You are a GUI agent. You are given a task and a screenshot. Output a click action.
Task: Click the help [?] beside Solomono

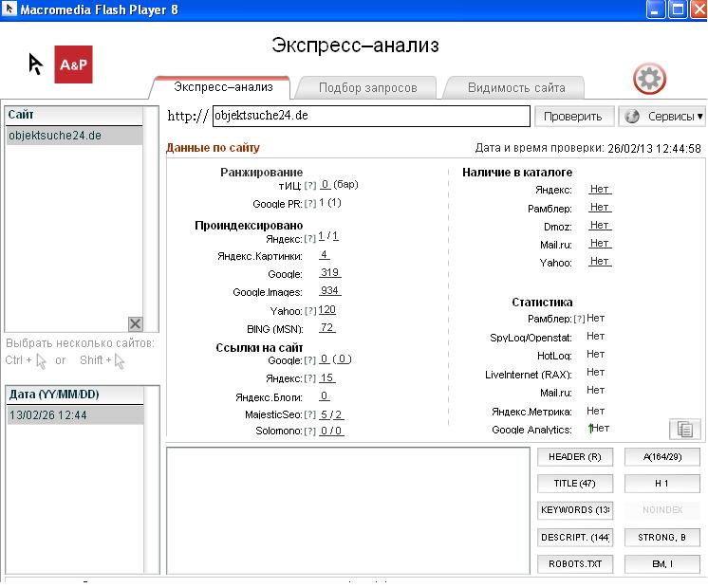click(310, 431)
